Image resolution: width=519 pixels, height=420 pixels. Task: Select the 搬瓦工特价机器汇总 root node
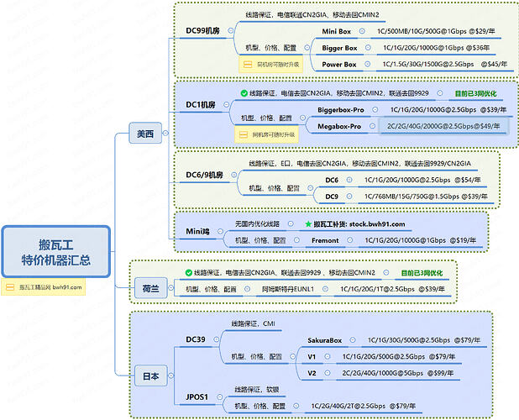point(56,251)
